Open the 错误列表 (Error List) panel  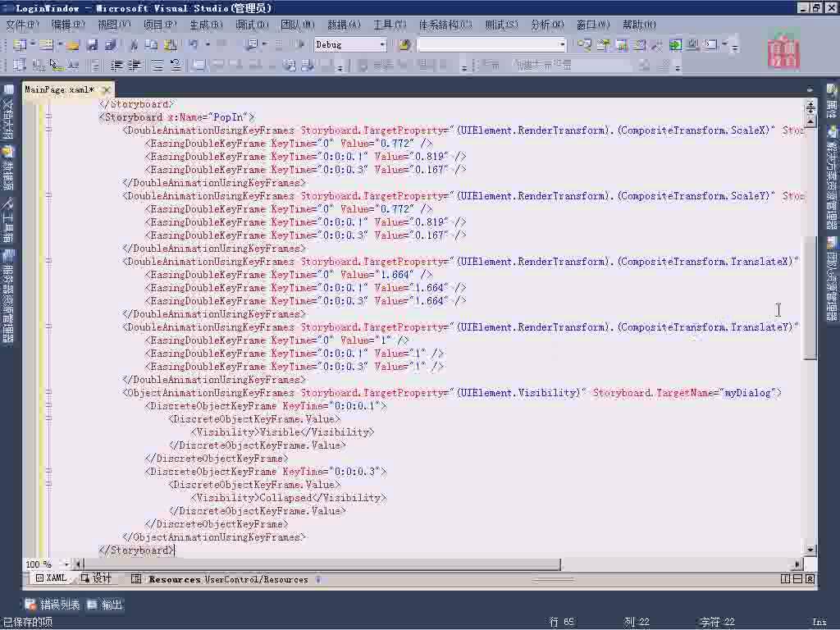[52, 605]
